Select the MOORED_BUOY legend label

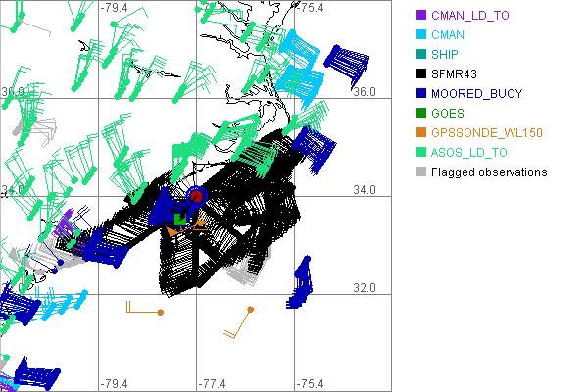[477, 93]
